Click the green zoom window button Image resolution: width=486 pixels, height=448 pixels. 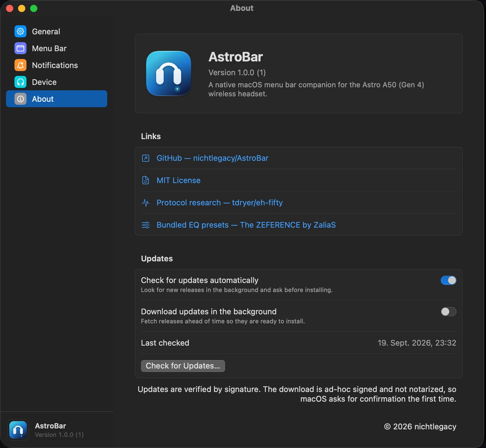(34, 8)
